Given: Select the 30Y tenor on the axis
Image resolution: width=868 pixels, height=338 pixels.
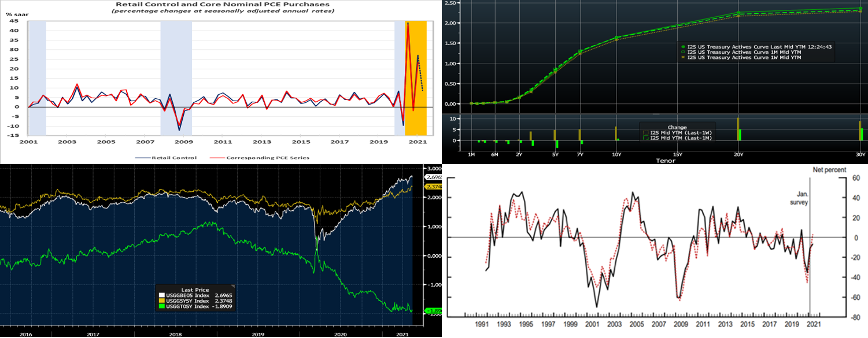Looking at the screenshot, I should click(x=860, y=154).
